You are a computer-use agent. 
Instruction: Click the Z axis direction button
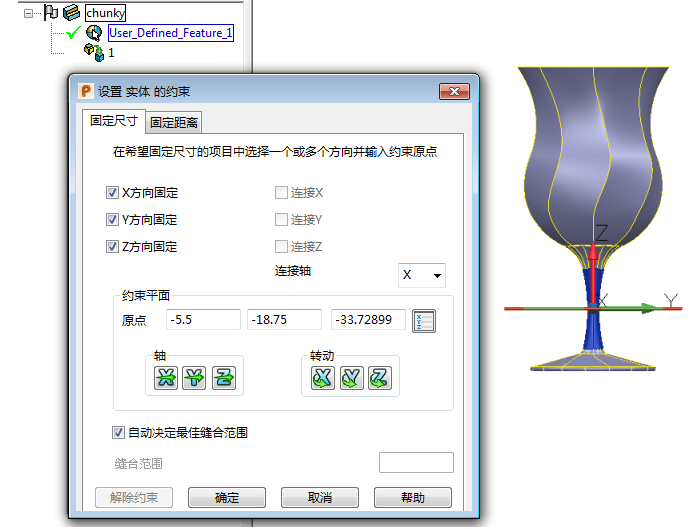224,378
